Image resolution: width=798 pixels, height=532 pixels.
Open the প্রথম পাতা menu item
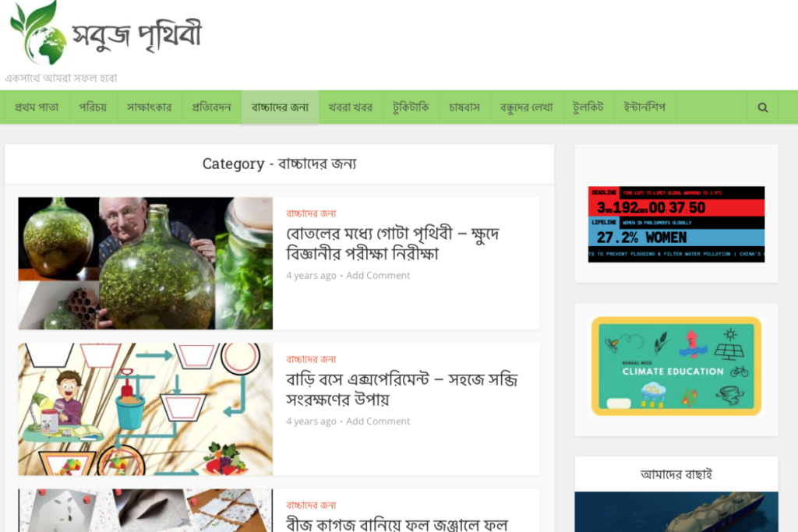tap(37, 107)
